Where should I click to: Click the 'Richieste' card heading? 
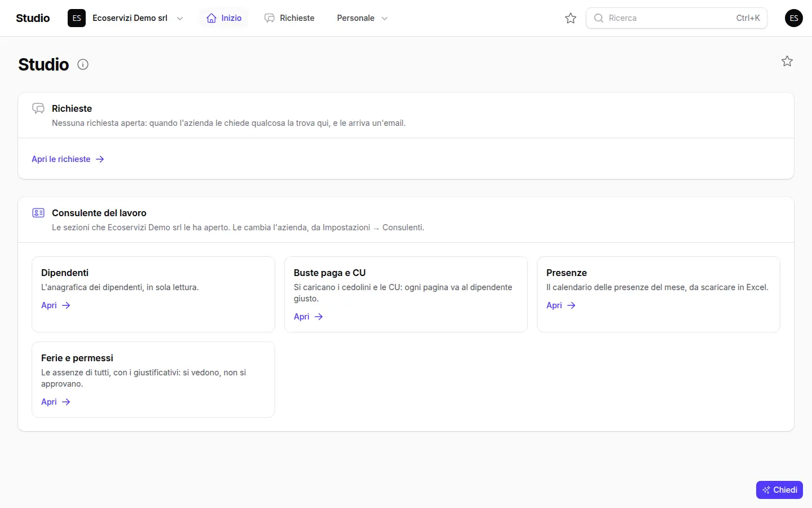point(72,108)
